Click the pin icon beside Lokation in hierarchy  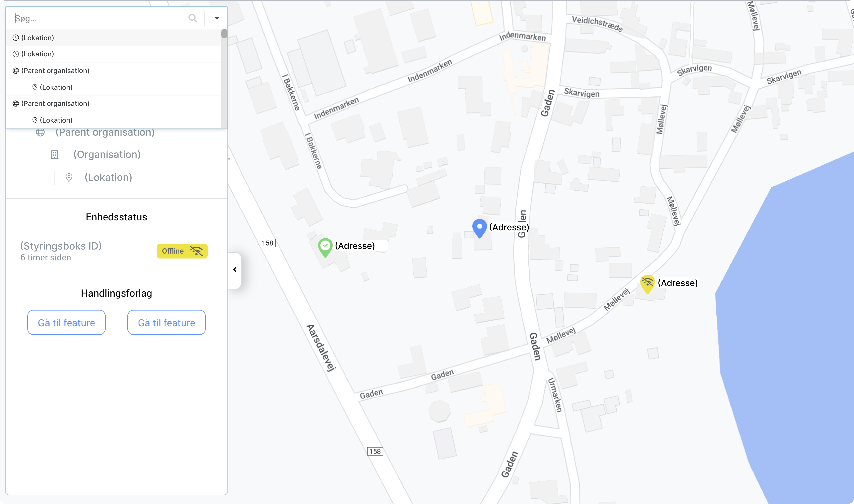pyautogui.click(x=69, y=178)
